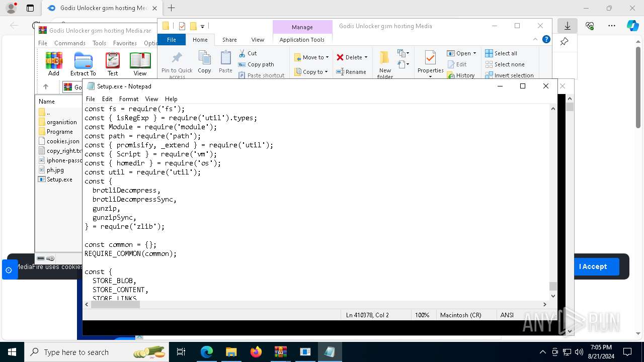Switch to Explorer Share tab

click(229, 40)
